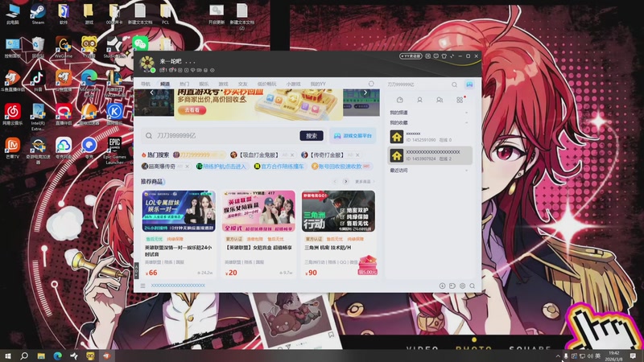Viewport: 644px width, 362px height.
Task: Click the eye icon under the username
Action: pyautogui.click(x=213, y=70)
